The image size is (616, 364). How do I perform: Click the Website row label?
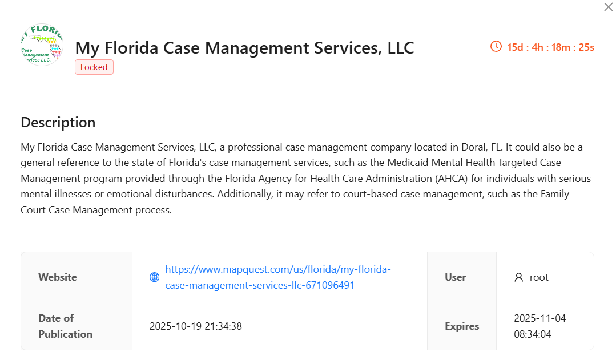click(x=57, y=277)
